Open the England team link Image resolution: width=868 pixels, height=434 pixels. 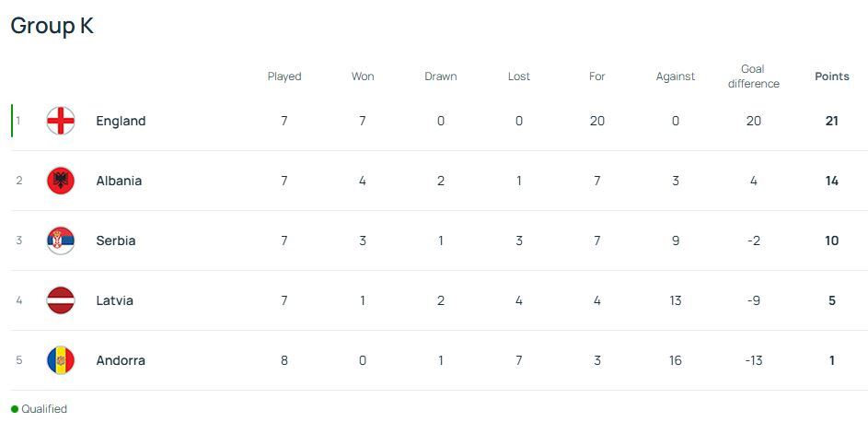[121, 121]
